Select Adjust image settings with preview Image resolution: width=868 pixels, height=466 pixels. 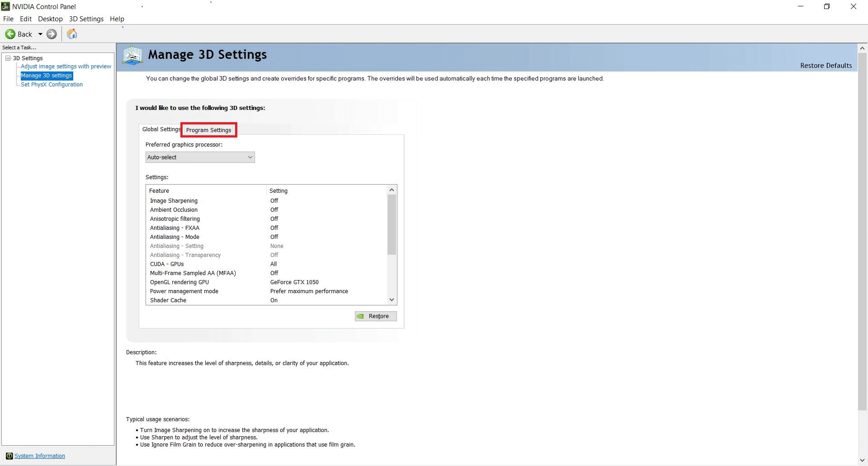[x=66, y=66]
